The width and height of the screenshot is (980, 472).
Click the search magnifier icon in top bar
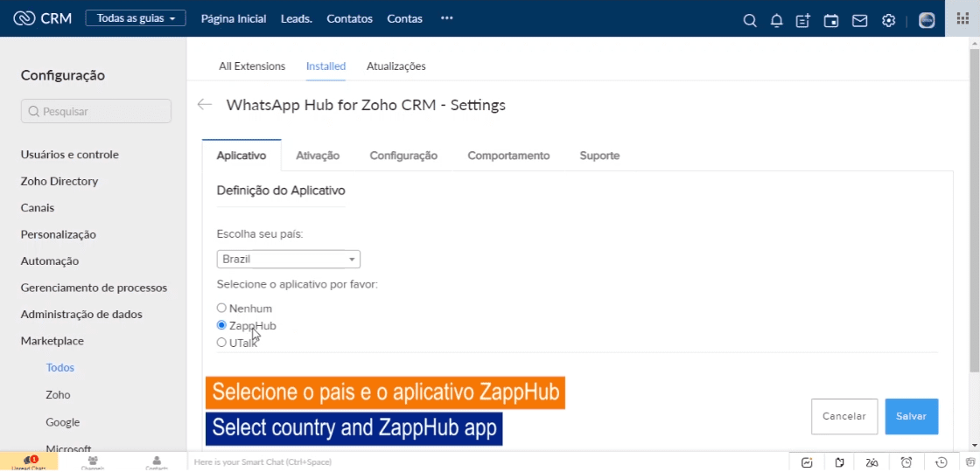(750, 20)
